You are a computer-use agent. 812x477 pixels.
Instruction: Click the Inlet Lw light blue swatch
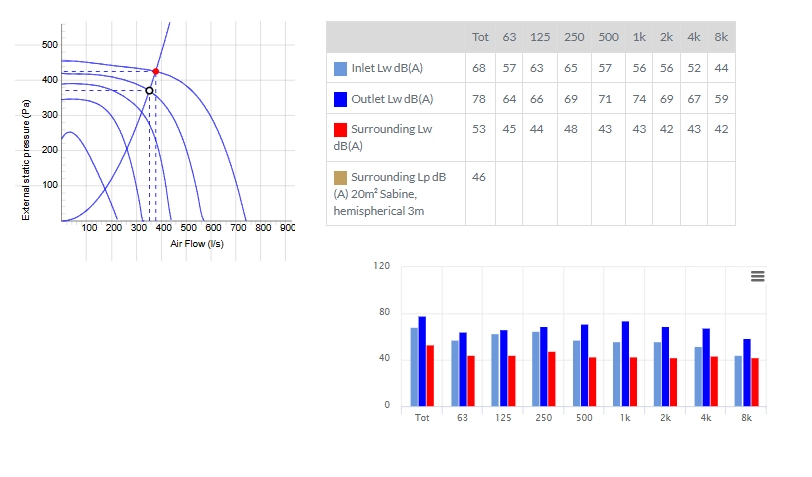340,69
